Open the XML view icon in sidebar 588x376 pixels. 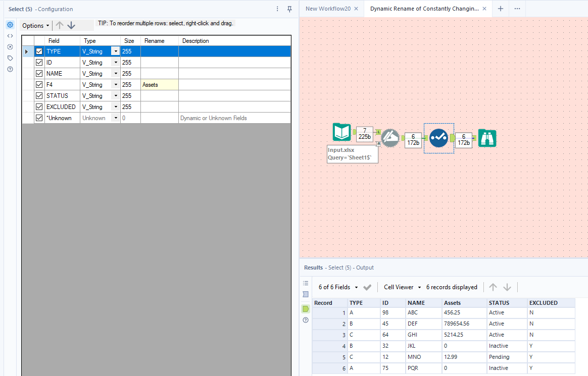click(10, 35)
